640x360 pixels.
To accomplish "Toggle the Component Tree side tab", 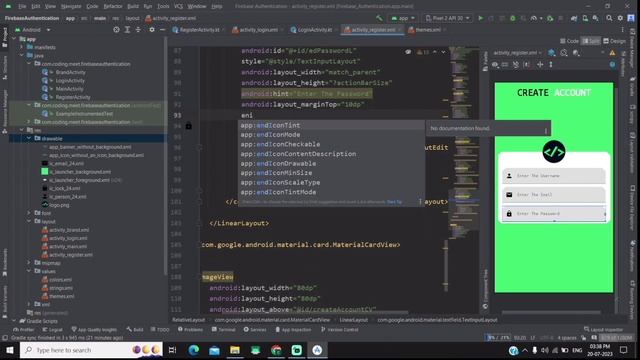I will click(485, 289).
